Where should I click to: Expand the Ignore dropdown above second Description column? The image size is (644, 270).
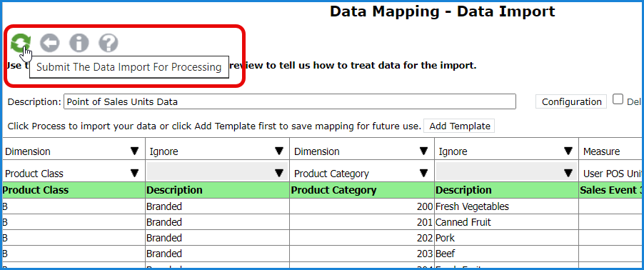point(506,151)
